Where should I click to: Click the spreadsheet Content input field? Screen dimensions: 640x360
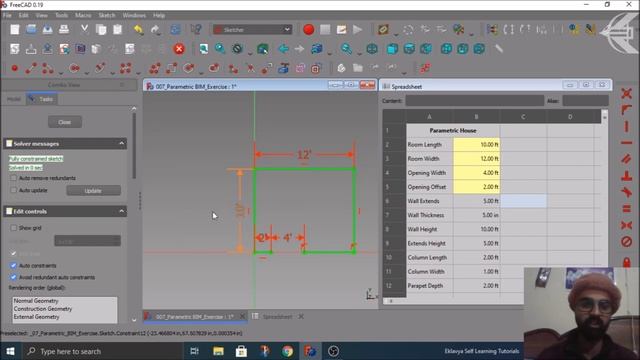click(x=474, y=101)
